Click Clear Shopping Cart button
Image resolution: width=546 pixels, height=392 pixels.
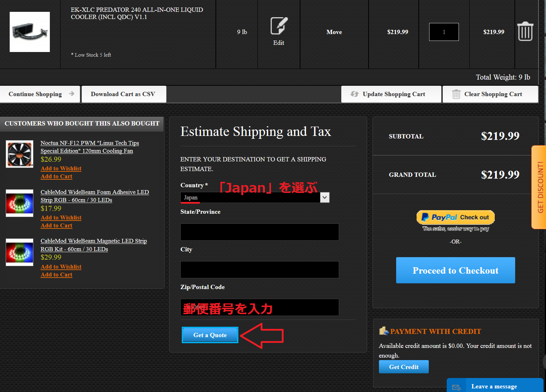(x=490, y=94)
